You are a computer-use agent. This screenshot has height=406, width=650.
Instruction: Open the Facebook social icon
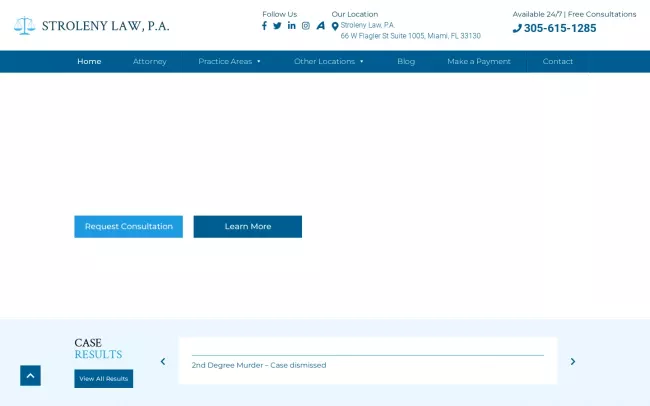pos(265,26)
